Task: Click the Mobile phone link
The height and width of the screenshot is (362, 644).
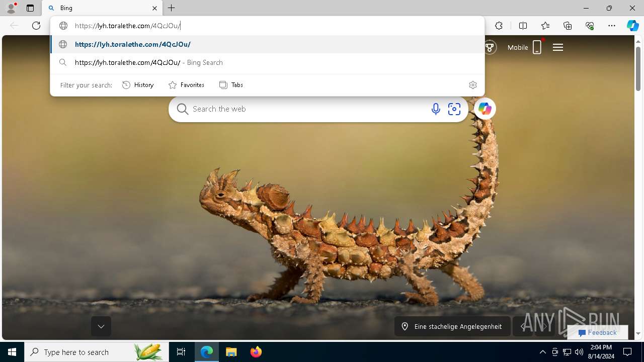Action: 525,47
